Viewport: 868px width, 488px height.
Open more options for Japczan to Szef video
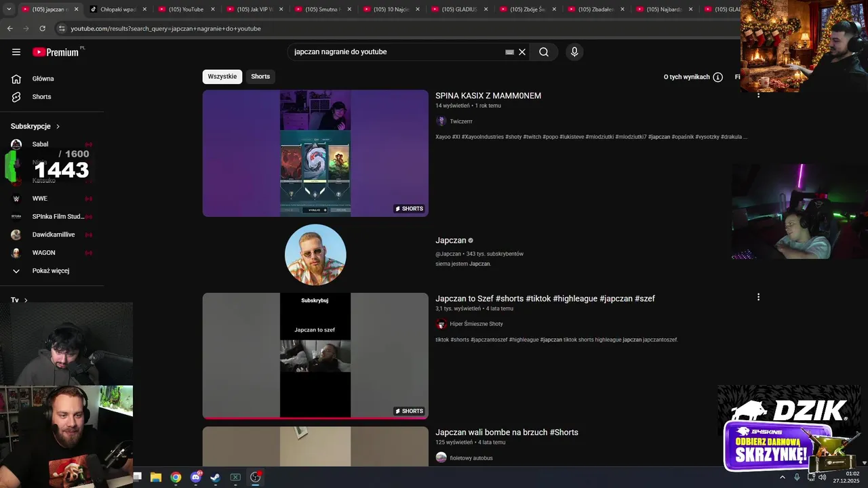(x=758, y=297)
